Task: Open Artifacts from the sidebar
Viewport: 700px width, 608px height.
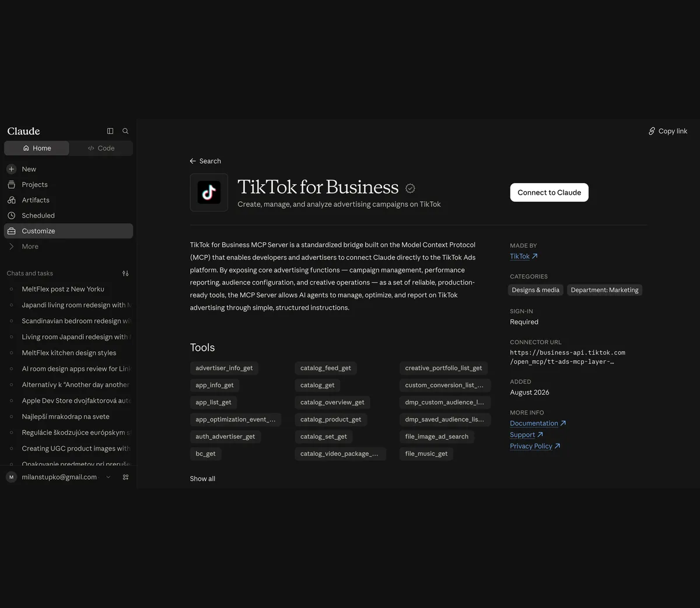Action: (x=68, y=200)
